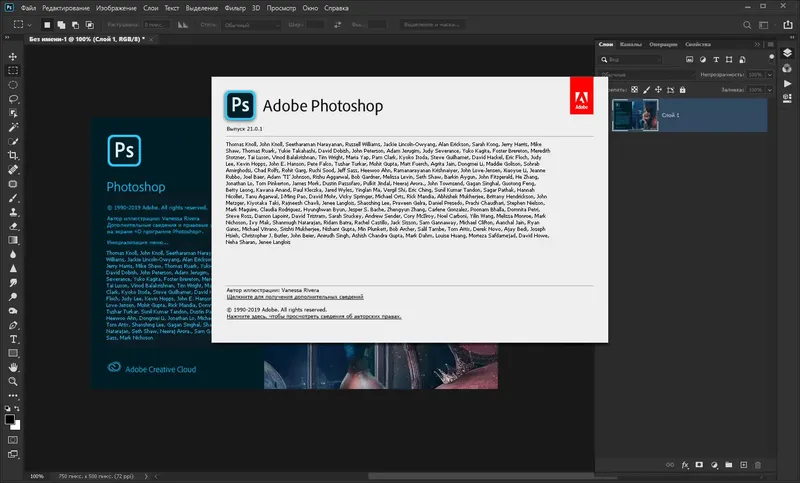The width and height of the screenshot is (800, 483).
Task: Lock transparent pixels of the layer
Action: coord(634,90)
